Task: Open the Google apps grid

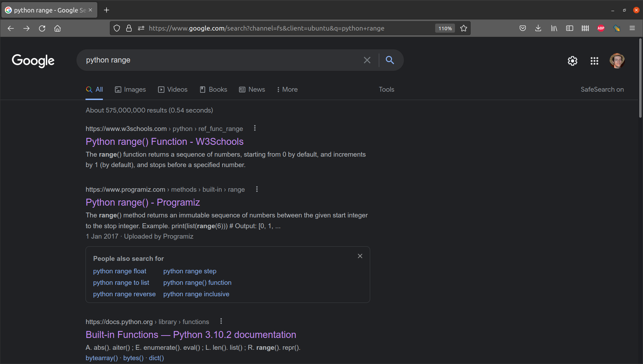Action: point(594,61)
